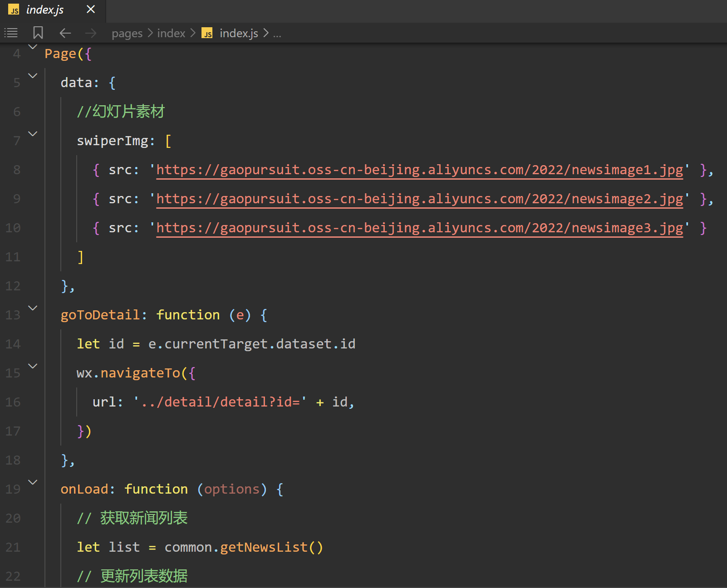
Task: Click the 'Page' call on line 4
Action: (x=60, y=54)
